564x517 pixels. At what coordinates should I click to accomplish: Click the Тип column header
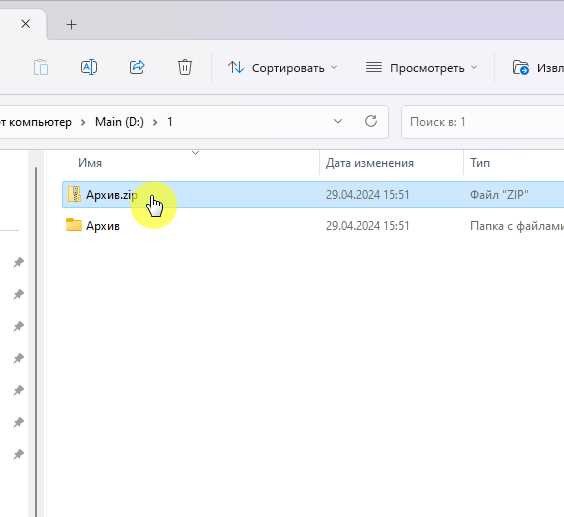click(x=480, y=163)
